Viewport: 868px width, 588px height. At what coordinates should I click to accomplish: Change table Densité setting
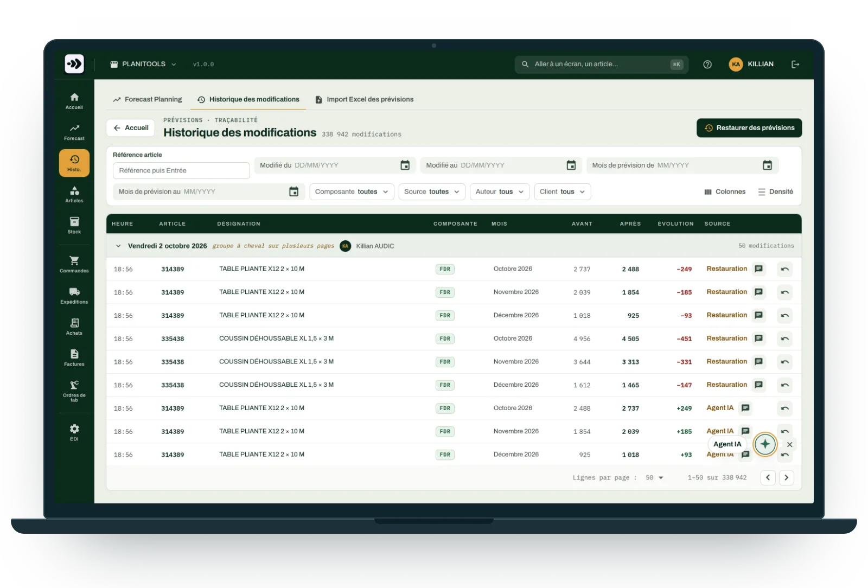point(776,191)
